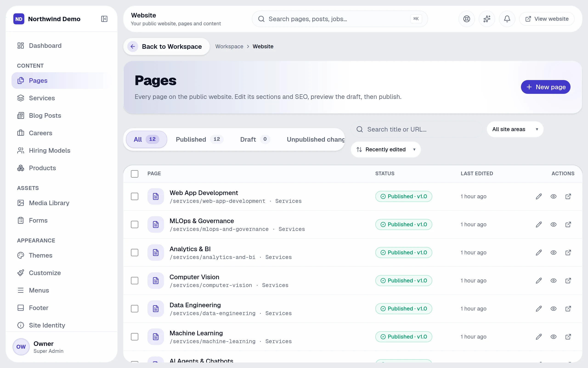This screenshot has width=588, height=368.
Task: Edit Machine Learning page pencil icon
Action: [539, 336]
